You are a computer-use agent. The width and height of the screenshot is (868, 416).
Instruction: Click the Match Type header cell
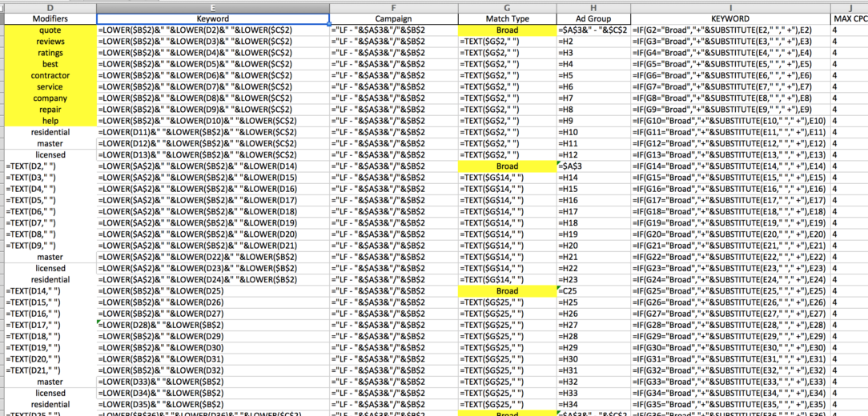click(x=507, y=19)
